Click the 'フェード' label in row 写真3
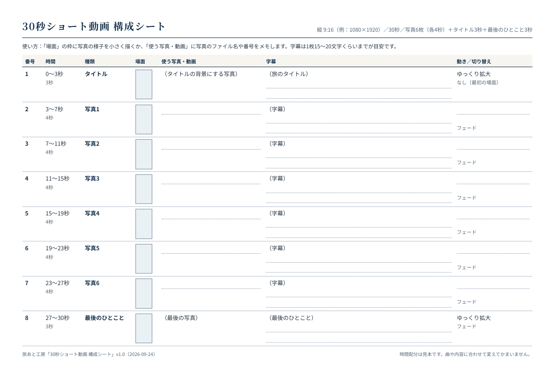555x392 pixels. (x=467, y=198)
